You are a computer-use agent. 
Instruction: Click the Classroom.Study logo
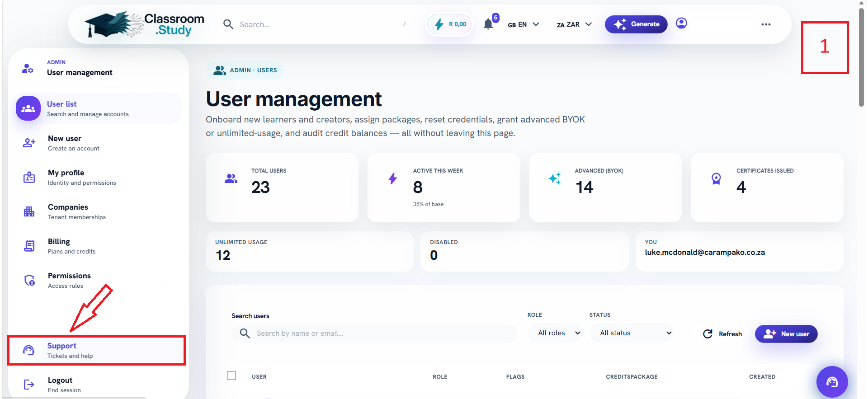145,24
